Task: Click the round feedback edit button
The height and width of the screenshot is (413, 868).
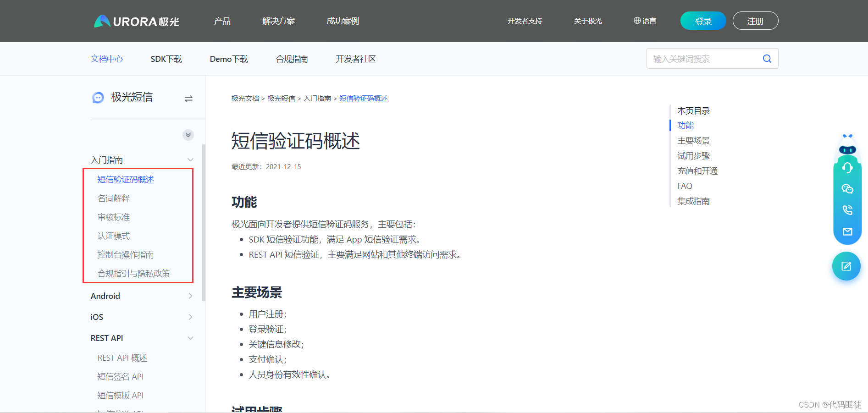Action: [x=846, y=266]
